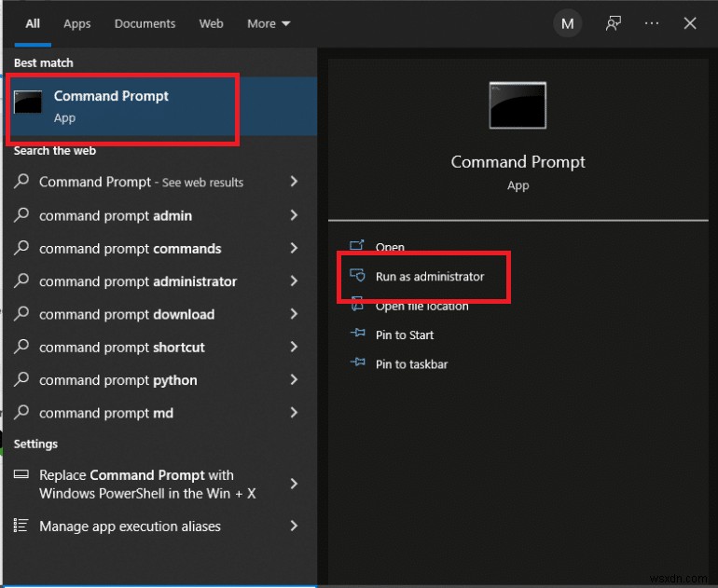
Task: Click the Open file location icon
Action: click(357, 305)
